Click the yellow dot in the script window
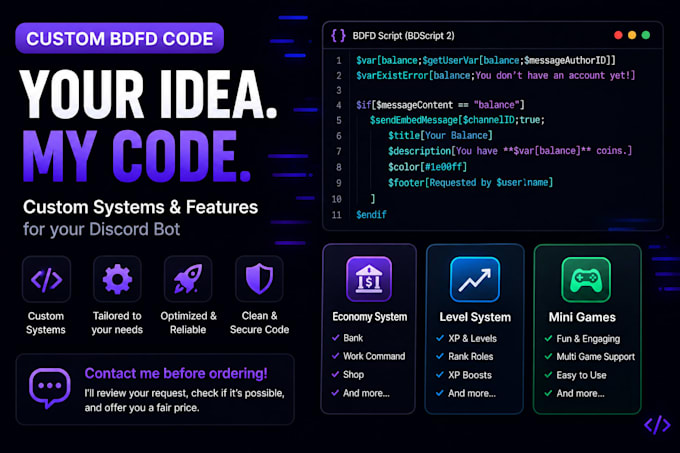680x453 pixels. (x=632, y=35)
